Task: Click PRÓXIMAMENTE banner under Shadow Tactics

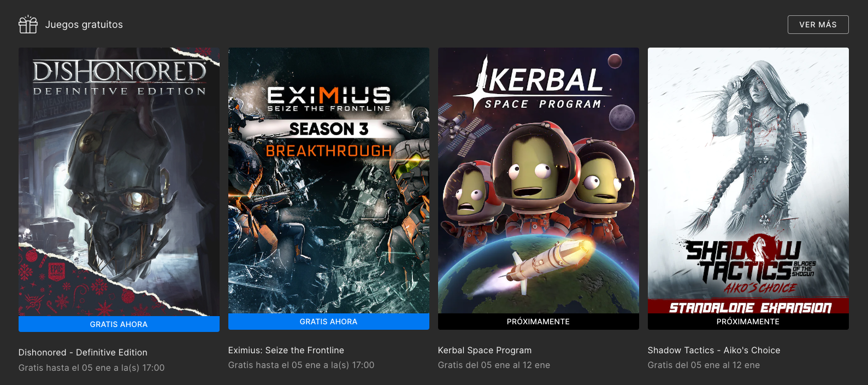Action: (748, 322)
